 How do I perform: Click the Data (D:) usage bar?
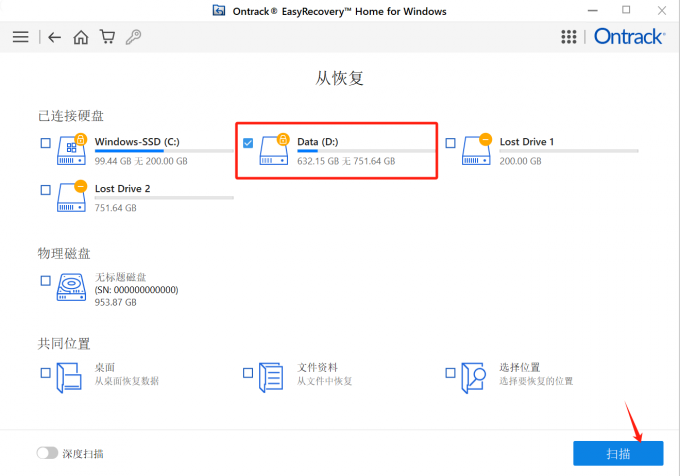pyautogui.click(x=366, y=151)
